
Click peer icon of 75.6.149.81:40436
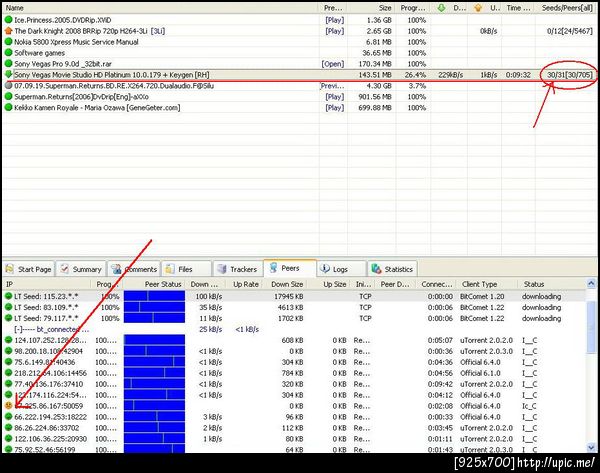8,362
